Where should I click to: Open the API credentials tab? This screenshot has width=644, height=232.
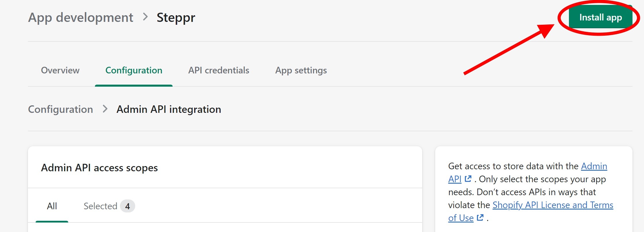219,70
